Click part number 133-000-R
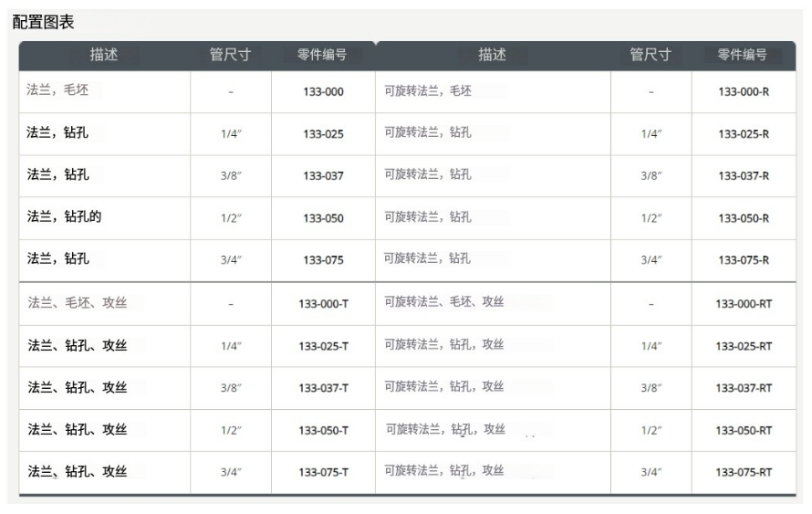The height and width of the screenshot is (514, 812). tap(743, 92)
